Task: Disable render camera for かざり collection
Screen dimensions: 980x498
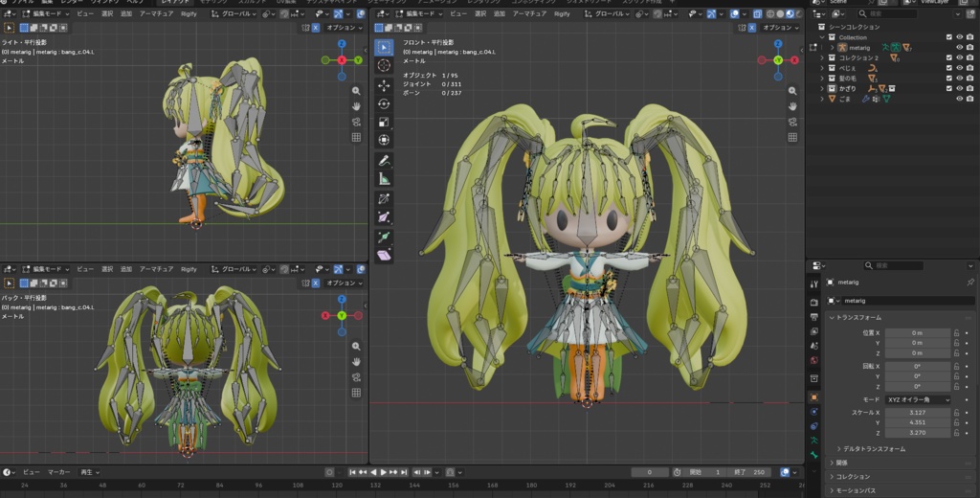Action: point(970,89)
